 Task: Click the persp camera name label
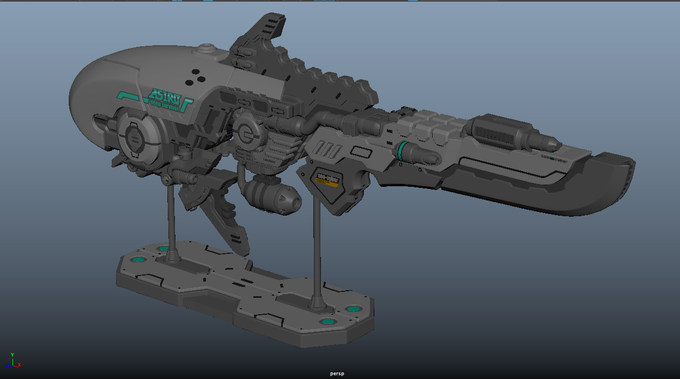[x=337, y=373]
